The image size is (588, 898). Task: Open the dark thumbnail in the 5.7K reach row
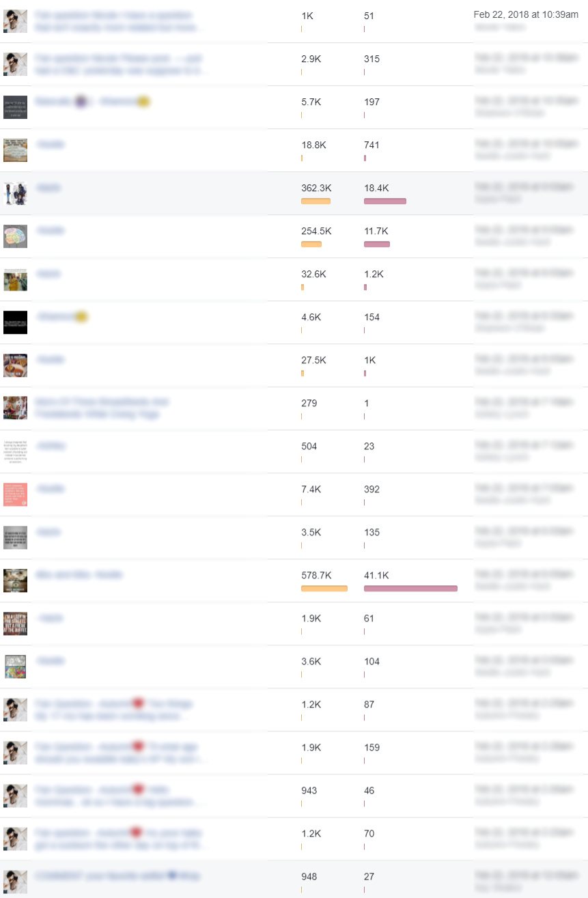point(15,107)
